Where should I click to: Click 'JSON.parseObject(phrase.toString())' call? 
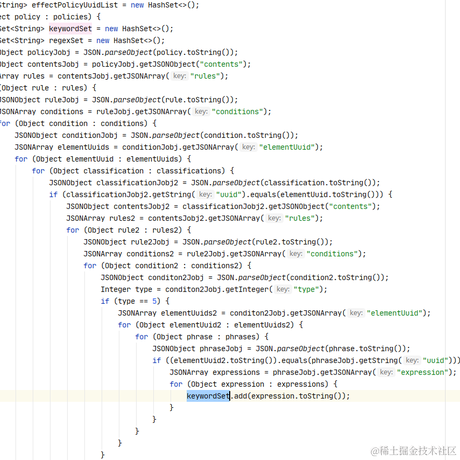pyautogui.click(x=332, y=348)
